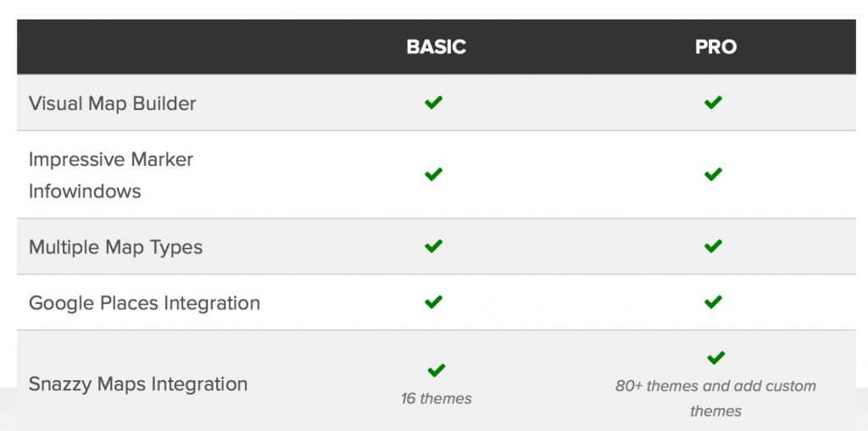Click '80+ themes and add custom themes' text
The image size is (868, 431).
(715, 398)
